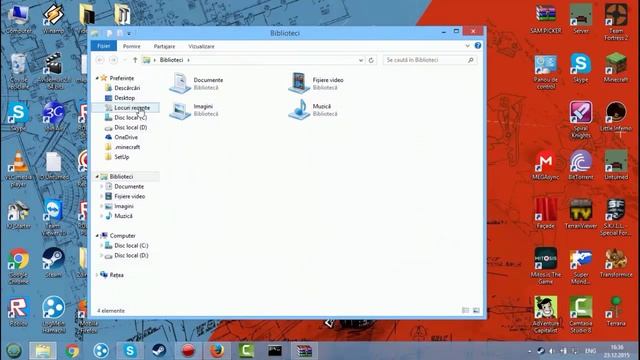Click the ENG language indicator
Viewport: 640px width, 360px height.
click(x=590, y=351)
